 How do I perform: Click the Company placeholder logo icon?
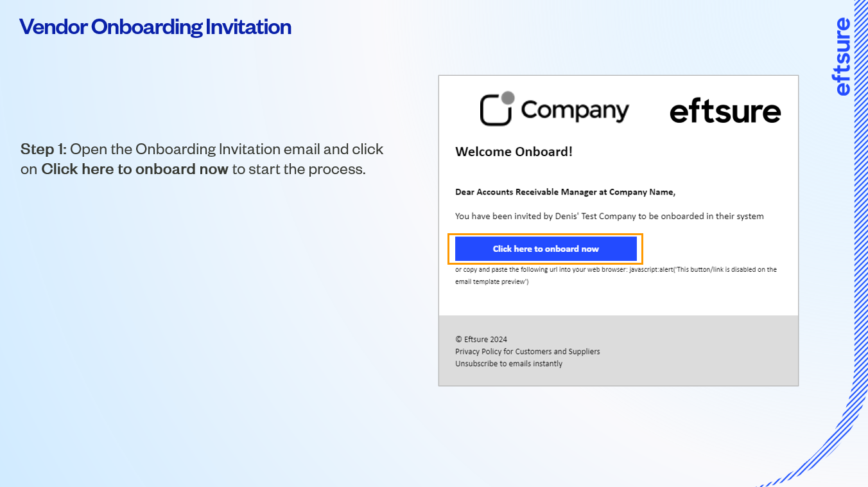496,110
